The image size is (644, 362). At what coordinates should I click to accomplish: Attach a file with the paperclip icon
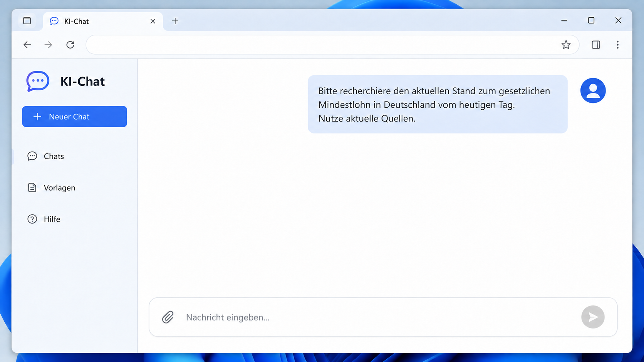(168, 317)
